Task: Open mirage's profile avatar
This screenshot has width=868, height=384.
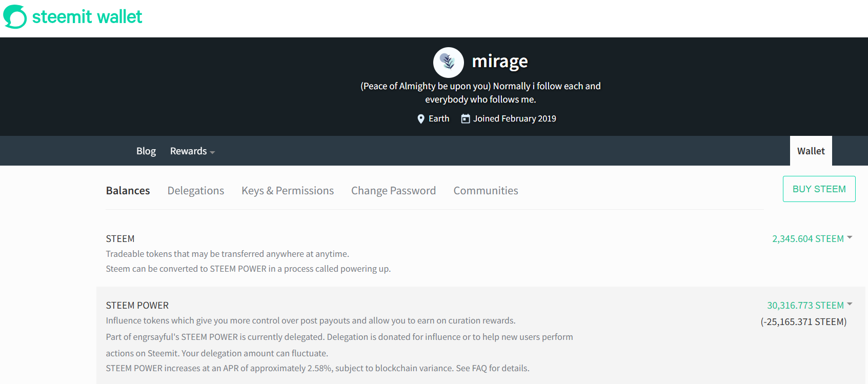Action: [449, 63]
